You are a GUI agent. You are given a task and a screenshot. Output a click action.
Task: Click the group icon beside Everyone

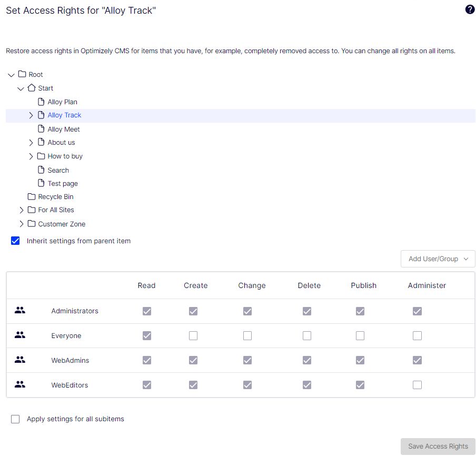click(19, 335)
